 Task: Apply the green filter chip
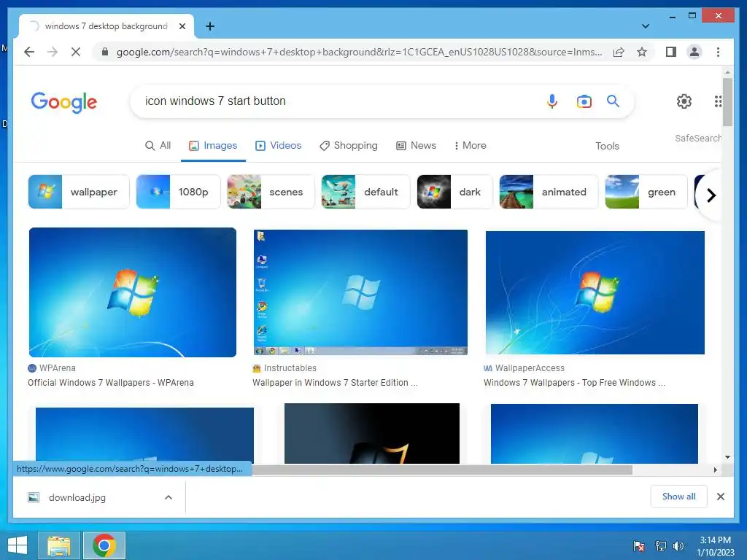pos(646,192)
